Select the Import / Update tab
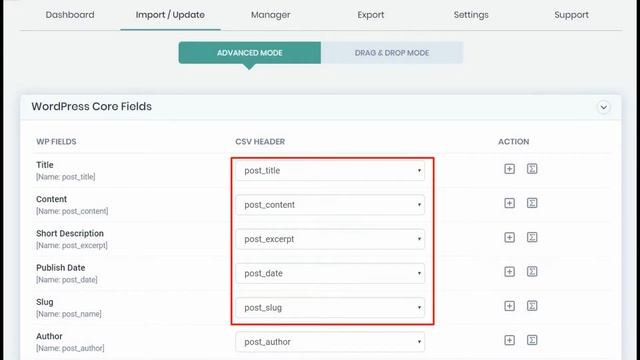 (170, 15)
